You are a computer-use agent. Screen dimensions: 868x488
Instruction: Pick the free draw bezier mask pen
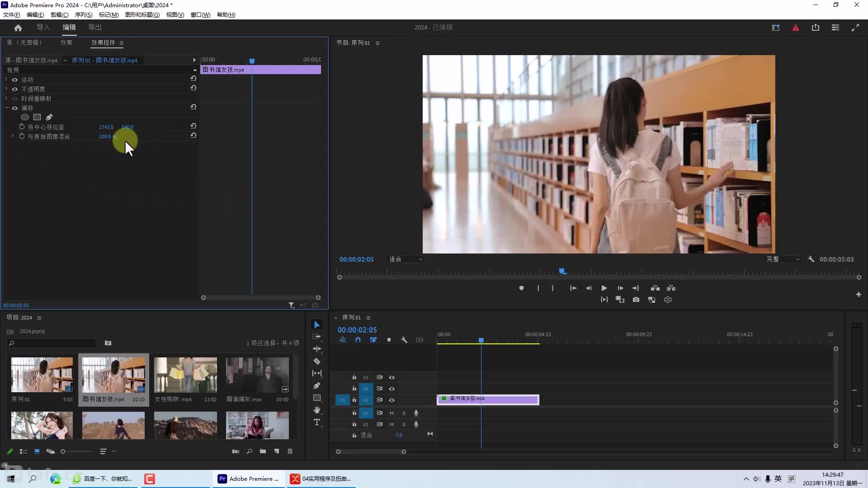49,117
